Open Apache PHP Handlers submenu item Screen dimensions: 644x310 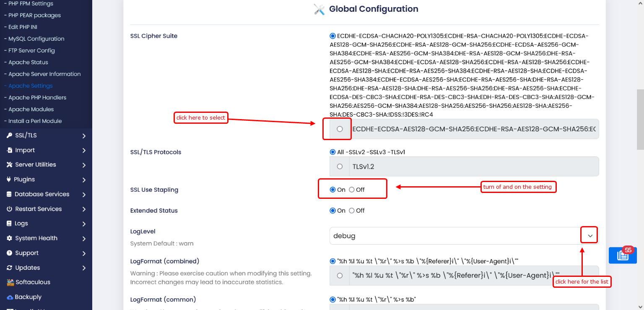[37, 97]
